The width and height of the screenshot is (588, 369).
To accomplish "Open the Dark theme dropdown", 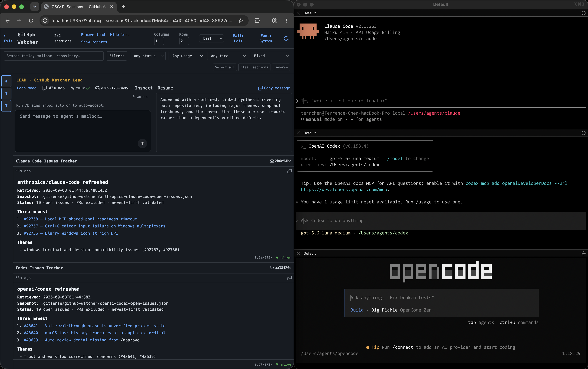I will (211, 38).
